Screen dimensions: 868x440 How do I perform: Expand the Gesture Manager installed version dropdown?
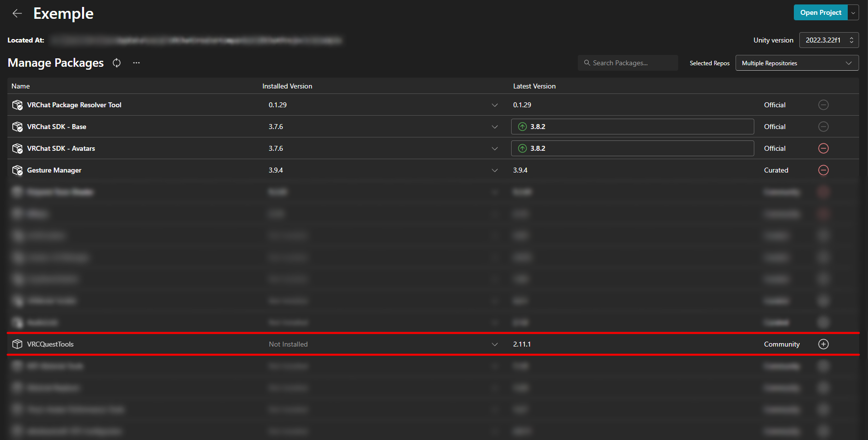[494, 170]
